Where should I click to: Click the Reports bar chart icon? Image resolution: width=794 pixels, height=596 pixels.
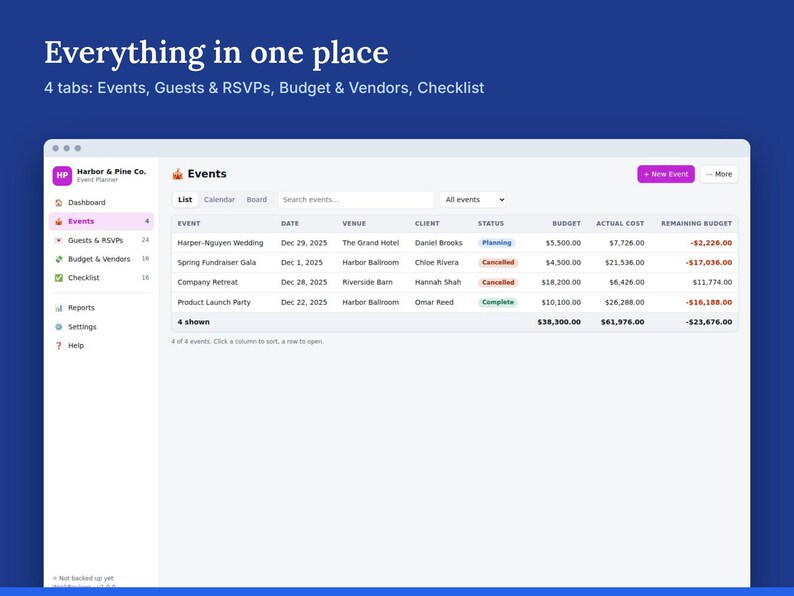coord(59,308)
